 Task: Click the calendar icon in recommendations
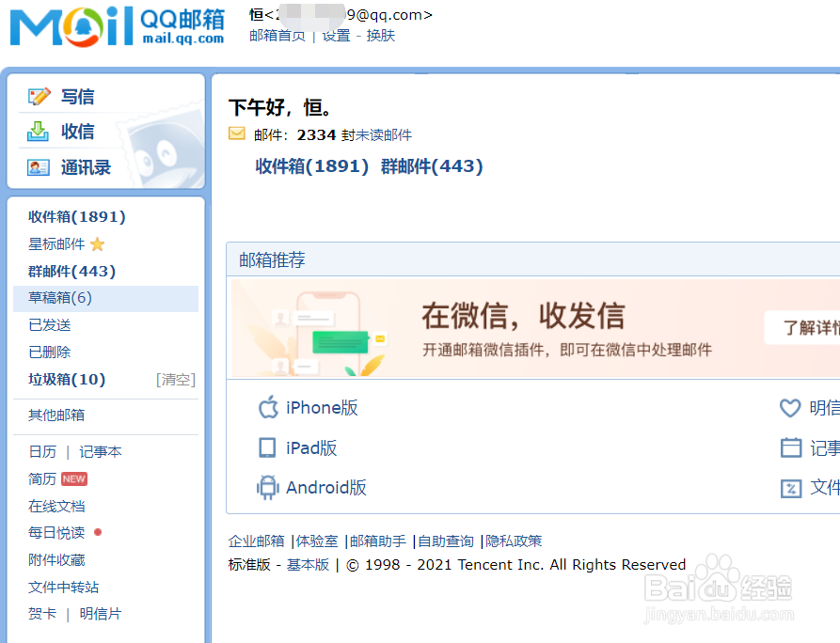tap(791, 447)
